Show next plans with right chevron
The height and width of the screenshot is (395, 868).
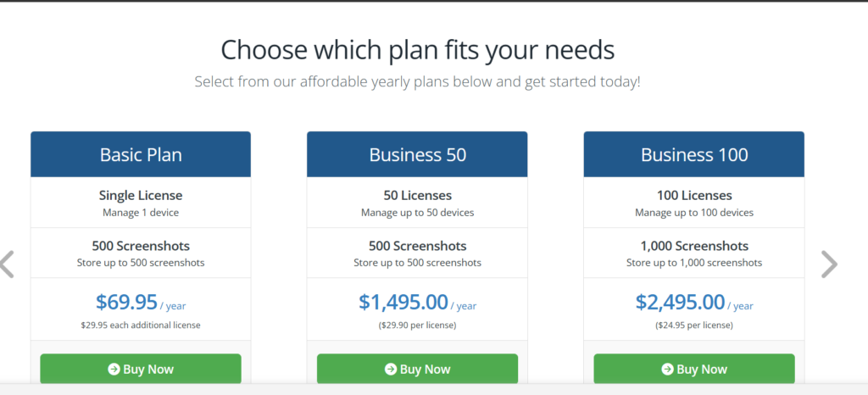[829, 264]
